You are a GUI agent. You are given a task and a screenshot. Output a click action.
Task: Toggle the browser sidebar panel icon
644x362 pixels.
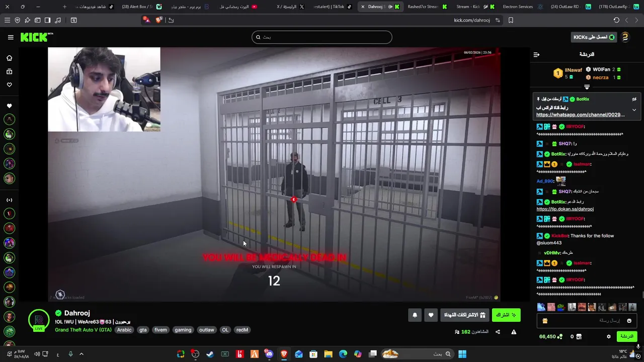click(47, 20)
